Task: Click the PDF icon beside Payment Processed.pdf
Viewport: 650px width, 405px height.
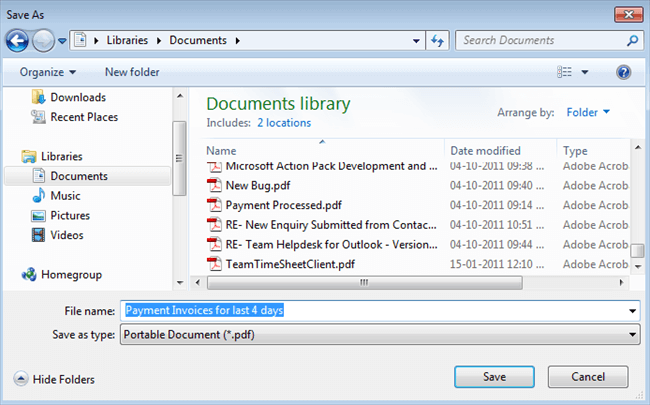Action: click(214, 205)
